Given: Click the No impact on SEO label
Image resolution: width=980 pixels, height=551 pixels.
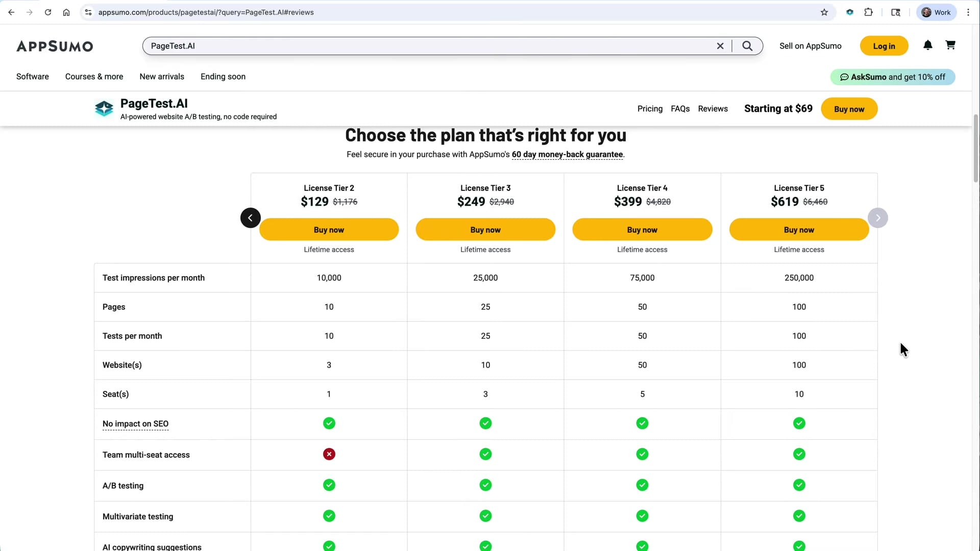Looking at the screenshot, I should click(135, 424).
